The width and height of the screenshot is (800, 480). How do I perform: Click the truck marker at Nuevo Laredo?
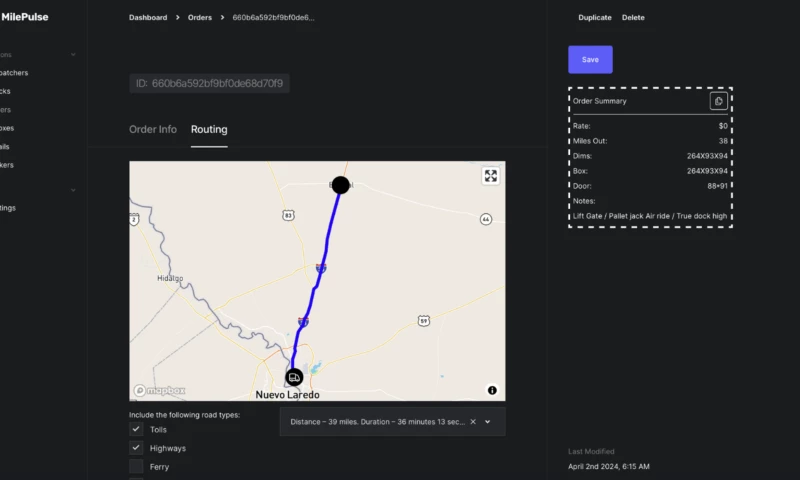[x=294, y=377]
